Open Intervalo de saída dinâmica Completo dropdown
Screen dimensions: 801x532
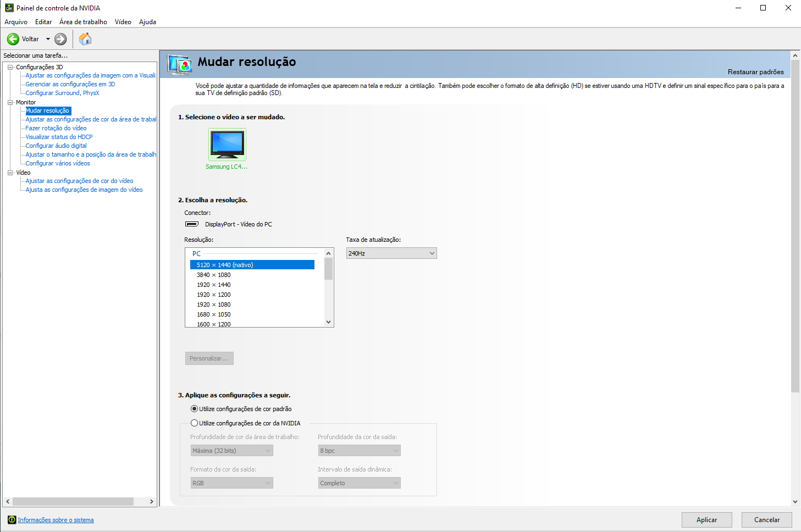(x=359, y=483)
